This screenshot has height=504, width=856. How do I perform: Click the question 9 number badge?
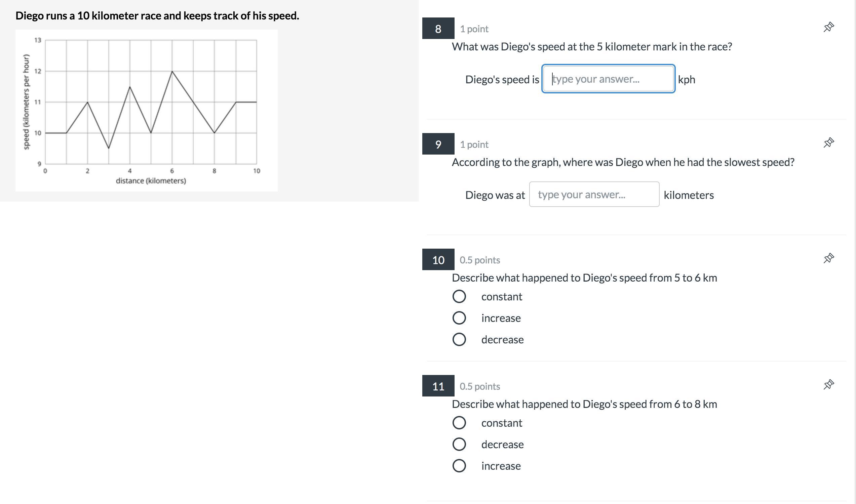(438, 144)
